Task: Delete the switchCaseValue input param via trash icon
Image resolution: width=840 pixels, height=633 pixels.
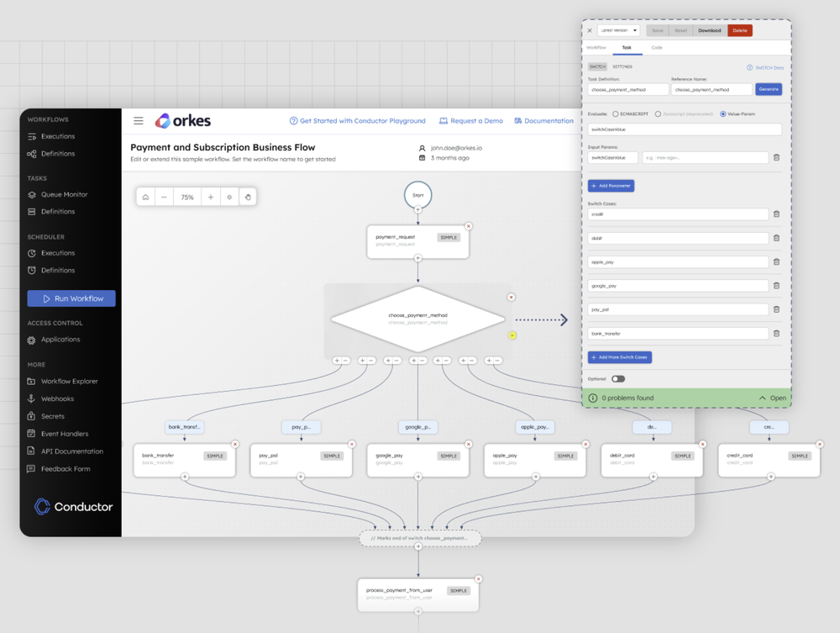Action: pyautogui.click(x=776, y=157)
